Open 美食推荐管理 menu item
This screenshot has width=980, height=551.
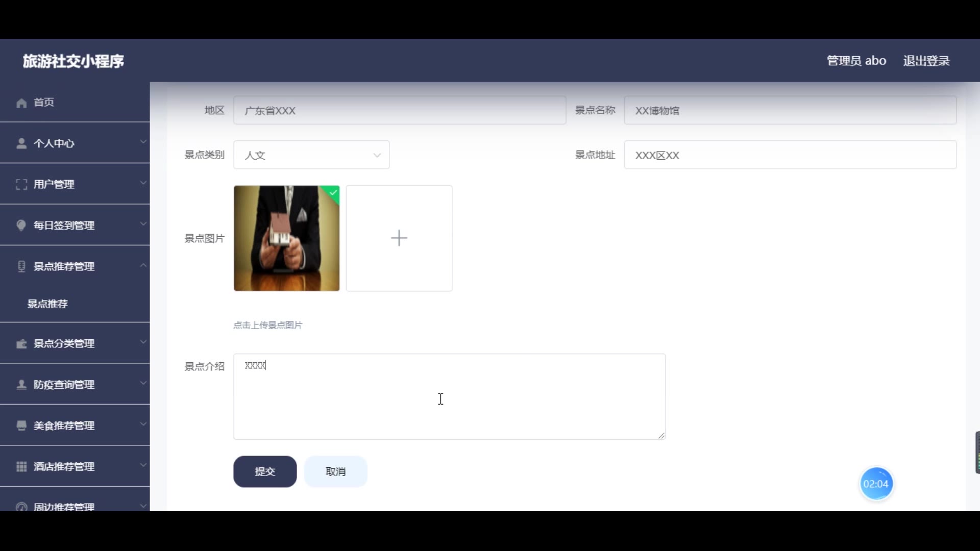click(x=75, y=425)
